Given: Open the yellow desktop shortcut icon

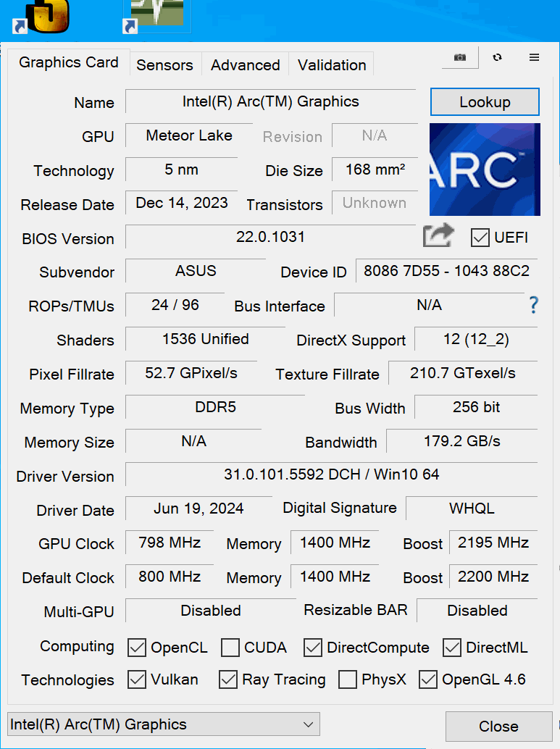Looking at the screenshot, I should point(46,14).
